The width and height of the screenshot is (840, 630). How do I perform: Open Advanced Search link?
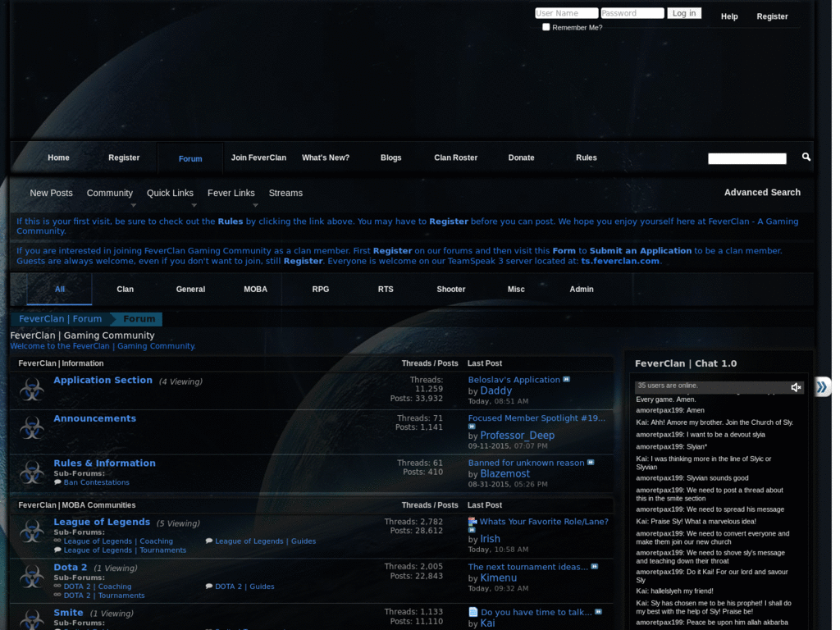click(x=762, y=192)
